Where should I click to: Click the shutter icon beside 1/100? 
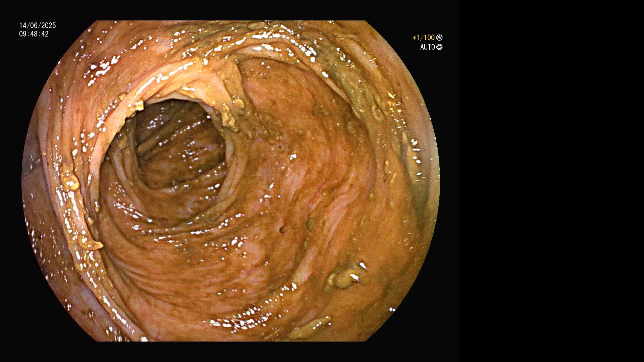(439, 38)
